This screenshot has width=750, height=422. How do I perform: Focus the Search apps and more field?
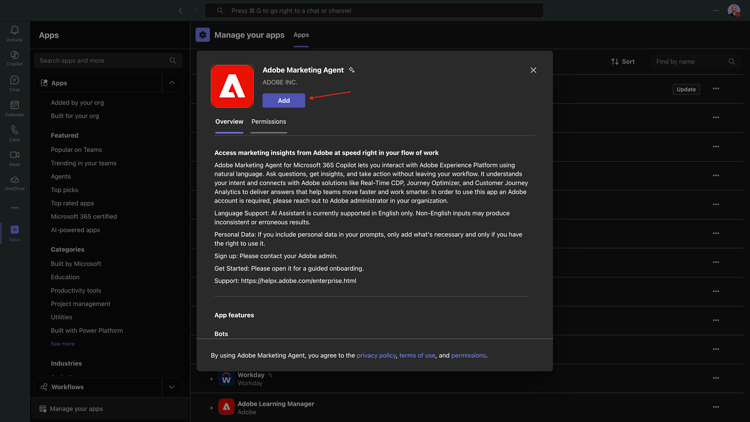point(108,61)
